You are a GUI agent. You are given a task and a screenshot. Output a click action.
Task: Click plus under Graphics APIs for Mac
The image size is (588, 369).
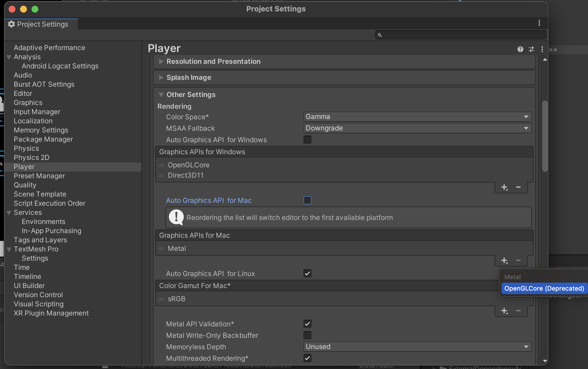504,261
